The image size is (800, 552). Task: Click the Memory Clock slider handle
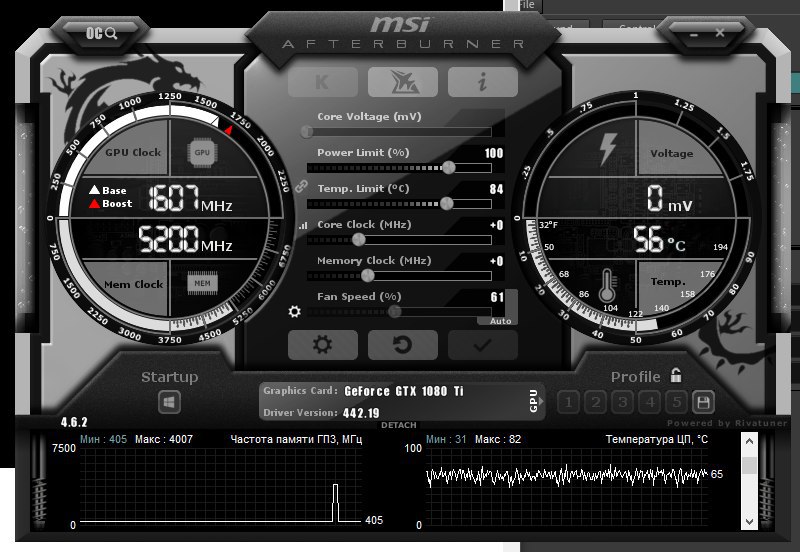pyautogui.click(x=367, y=275)
